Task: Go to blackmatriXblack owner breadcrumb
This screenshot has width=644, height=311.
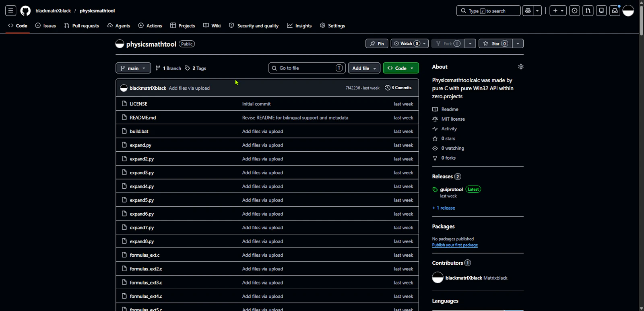Action: pos(53,11)
